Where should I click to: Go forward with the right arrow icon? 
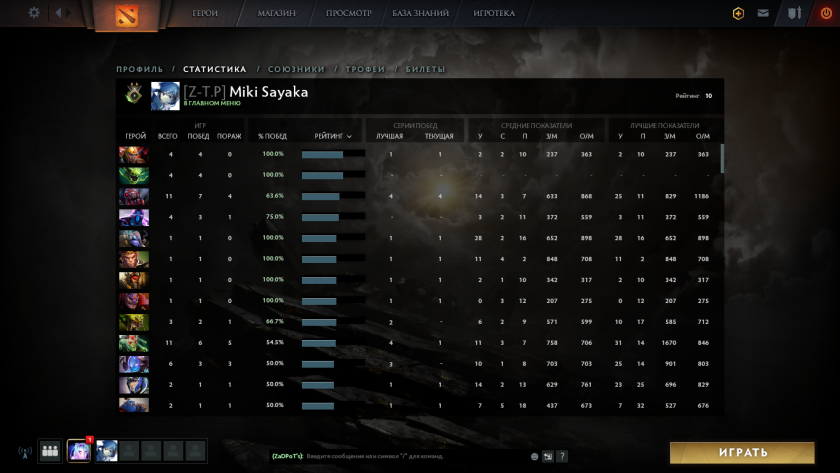(x=69, y=12)
